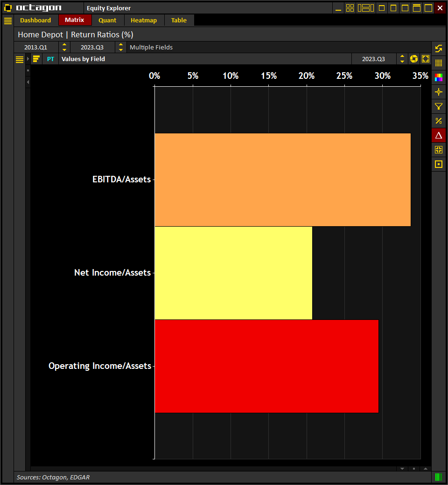This screenshot has height=485, width=448.
Task: Click the horizontal bar chart type icon
Action: (x=36, y=59)
